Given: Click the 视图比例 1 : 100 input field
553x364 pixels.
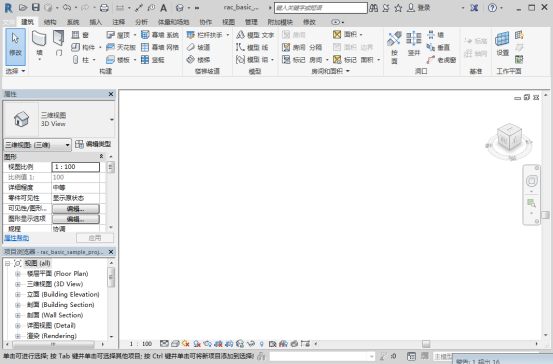Looking at the screenshot, I should point(76,167).
